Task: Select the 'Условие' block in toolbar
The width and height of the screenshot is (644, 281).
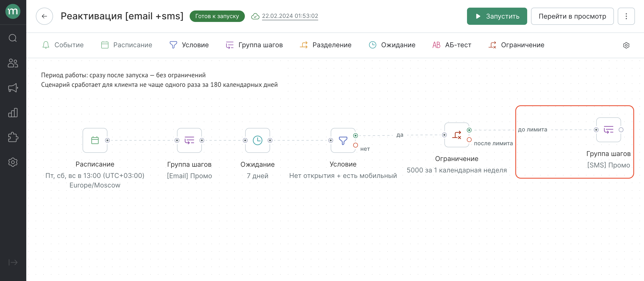Action: point(189,45)
